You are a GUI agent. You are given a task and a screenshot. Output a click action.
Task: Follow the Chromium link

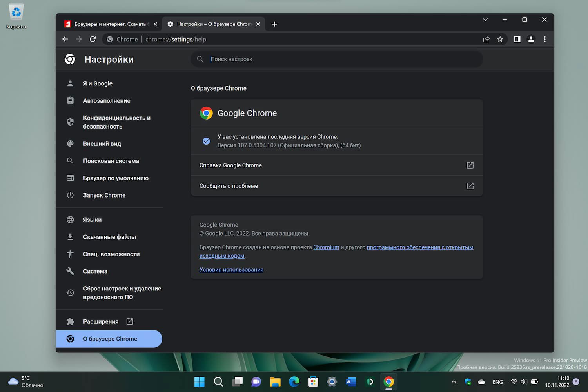326,247
